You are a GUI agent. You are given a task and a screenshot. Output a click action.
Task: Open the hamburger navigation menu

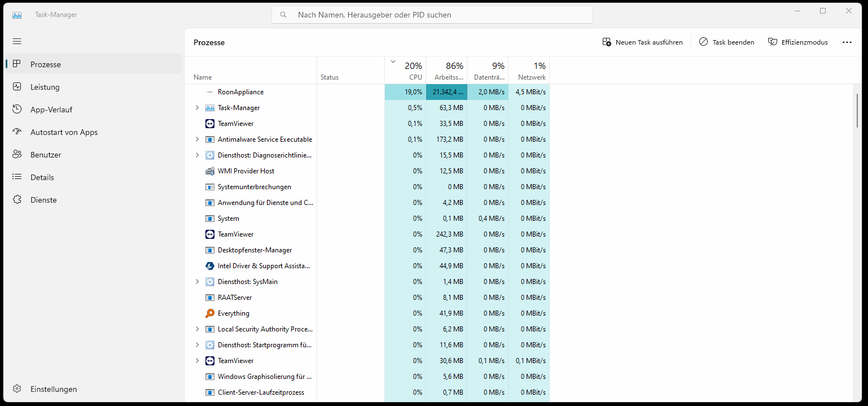click(x=16, y=41)
